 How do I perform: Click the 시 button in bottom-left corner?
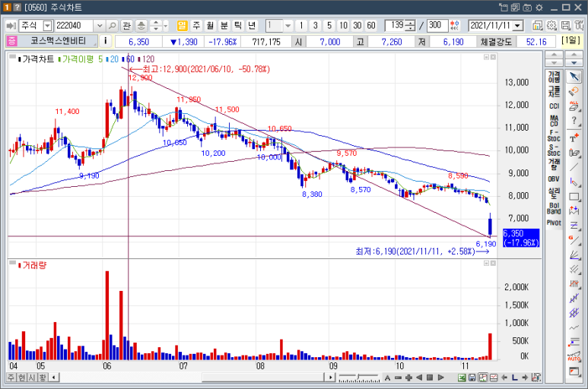(32, 378)
